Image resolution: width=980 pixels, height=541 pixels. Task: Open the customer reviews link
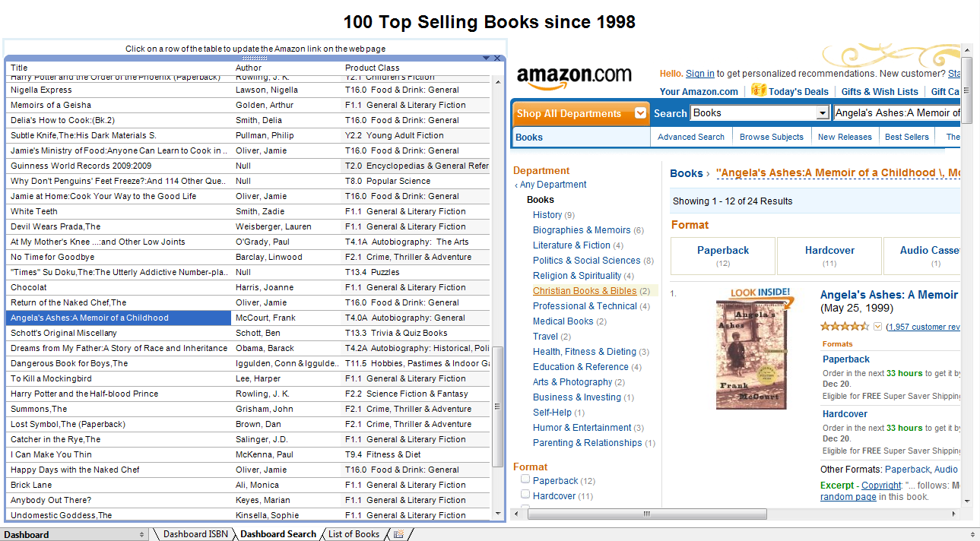[924, 327]
